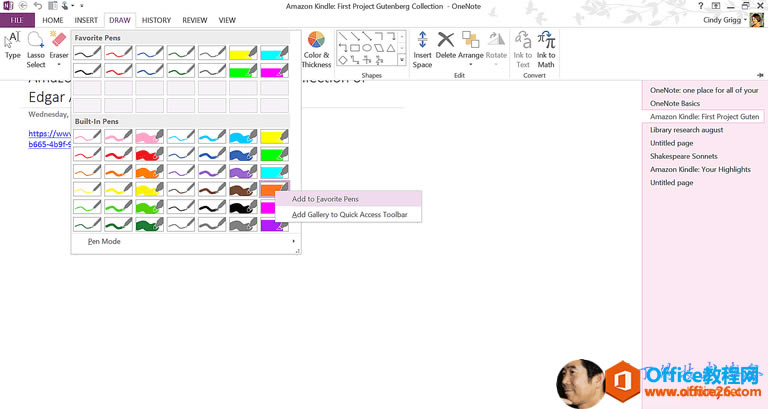Follow the https://www hyperlink on the page
This screenshot has width=768, height=409.
49,134
